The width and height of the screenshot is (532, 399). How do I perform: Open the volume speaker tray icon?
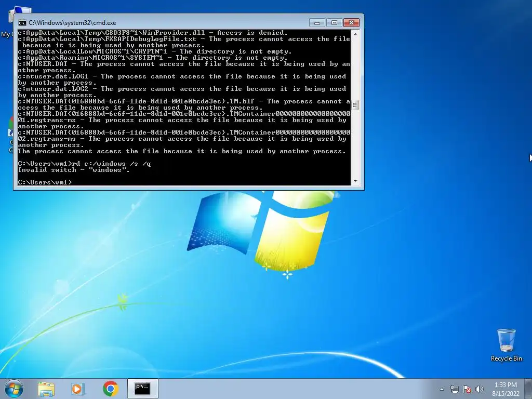479,389
